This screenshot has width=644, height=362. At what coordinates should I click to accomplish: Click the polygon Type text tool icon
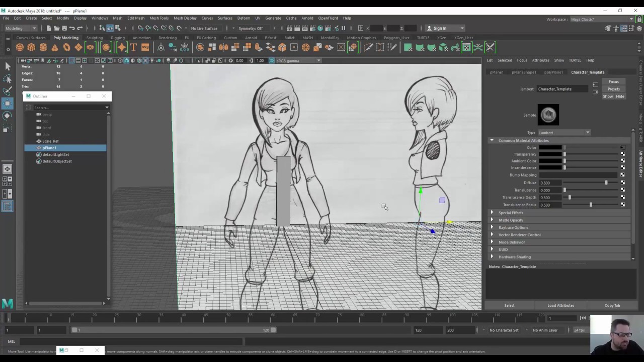[x=133, y=47]
